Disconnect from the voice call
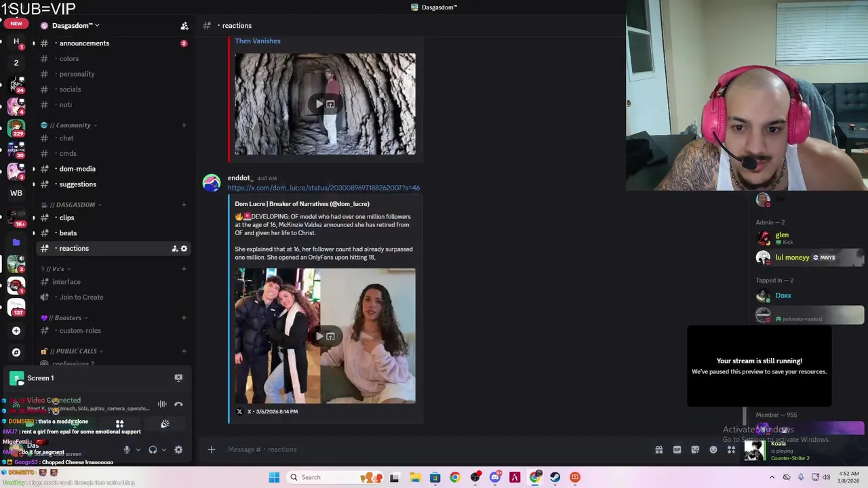 pyautogui.click(x=178, y=405)
